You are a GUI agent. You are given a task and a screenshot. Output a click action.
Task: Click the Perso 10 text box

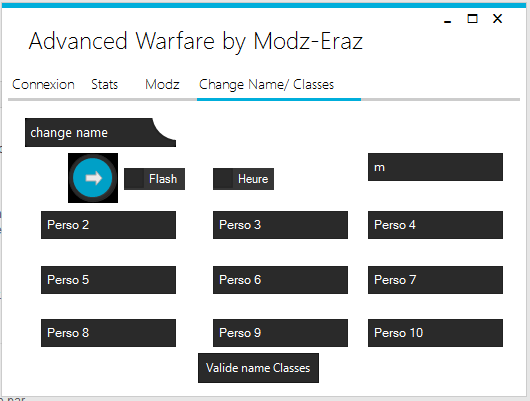435,333
